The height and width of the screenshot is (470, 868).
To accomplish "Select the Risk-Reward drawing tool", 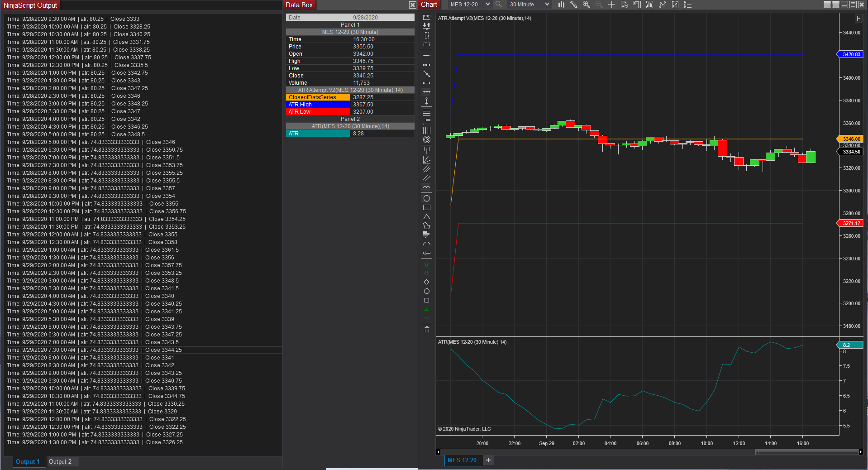I will click(x=427, y=26).
